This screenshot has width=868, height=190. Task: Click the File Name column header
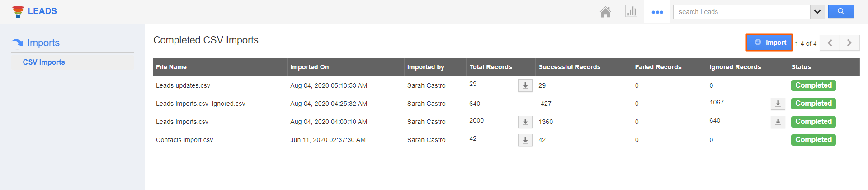point(171,67)
